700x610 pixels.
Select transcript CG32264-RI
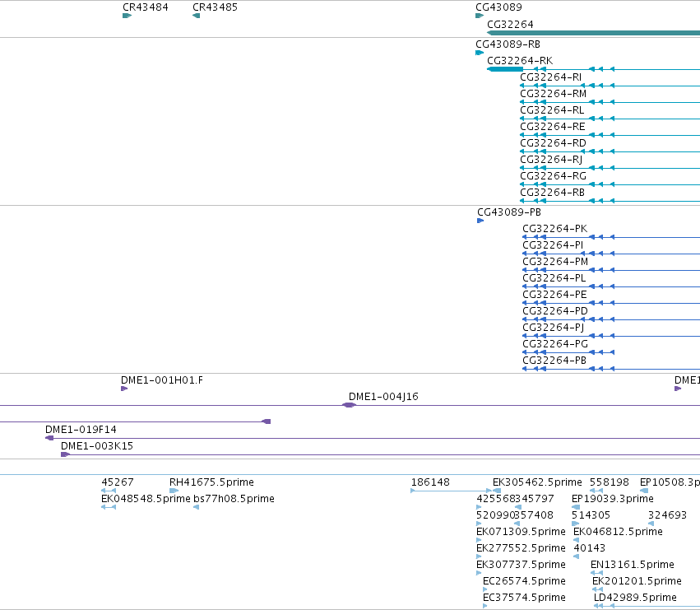click(x=551, y=77)
